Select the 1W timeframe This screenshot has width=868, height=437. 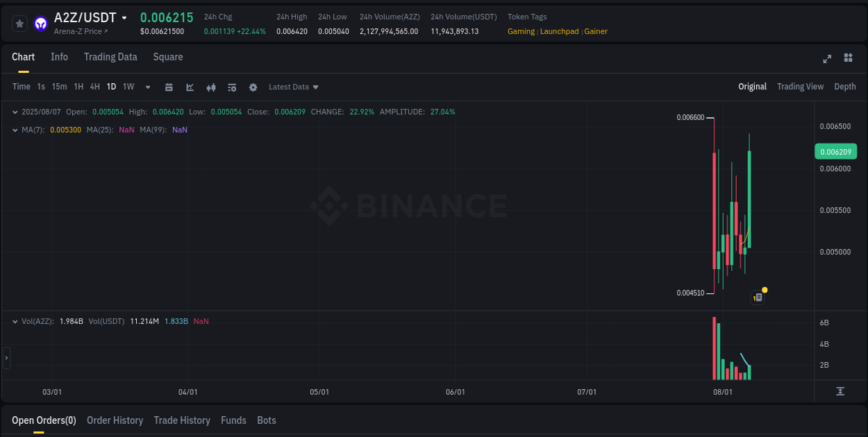[128, 87]
